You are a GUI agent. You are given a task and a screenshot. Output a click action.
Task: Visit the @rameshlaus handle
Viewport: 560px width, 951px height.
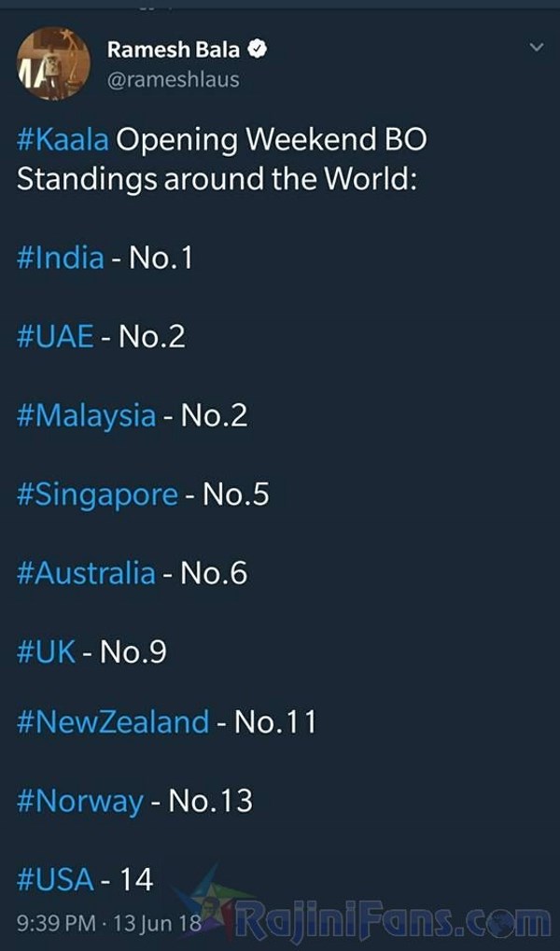pyautogui.click(x=173, y=79)
